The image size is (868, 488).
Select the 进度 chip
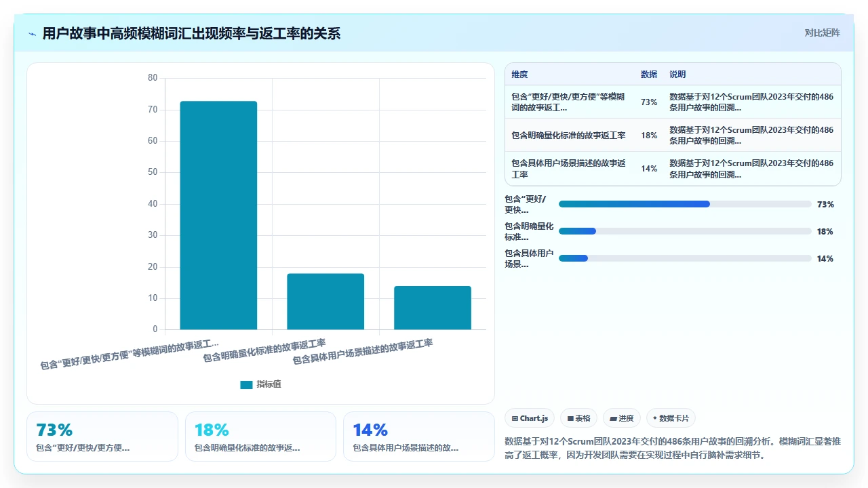tap(622, 418)
